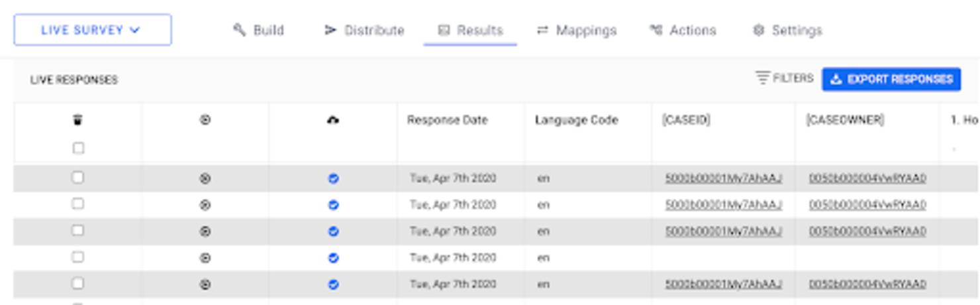Open the fifth row's CASEOWNER link
Screen dimensions: 980x305
coord(867,284)
